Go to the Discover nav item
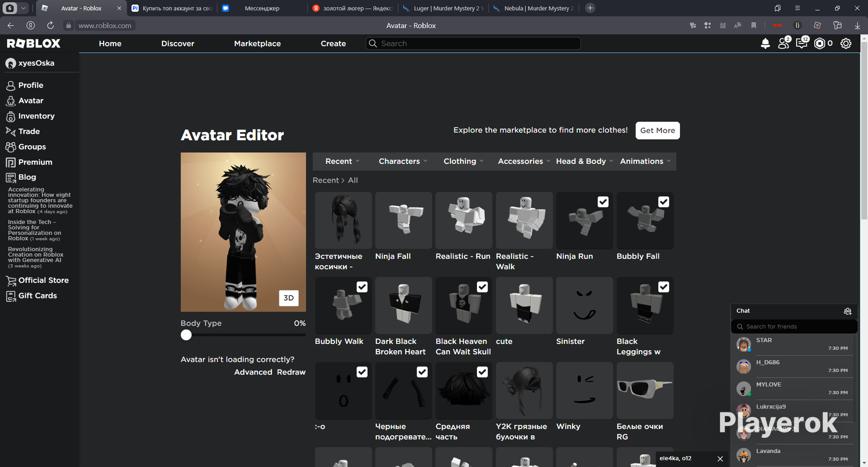The image size is (868, 467). coord(178,43)
